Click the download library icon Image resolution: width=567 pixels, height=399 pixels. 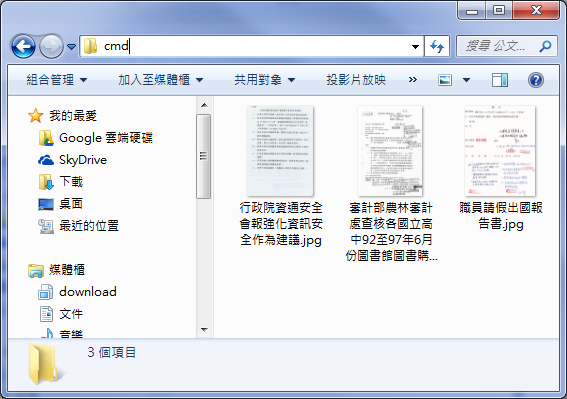click(46, 292)
